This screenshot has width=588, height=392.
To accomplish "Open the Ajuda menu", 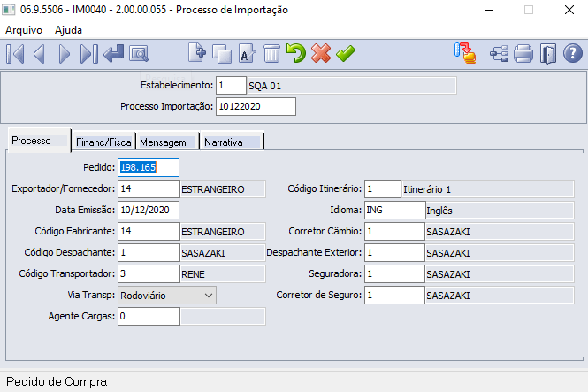I will [x=68, y=30].
